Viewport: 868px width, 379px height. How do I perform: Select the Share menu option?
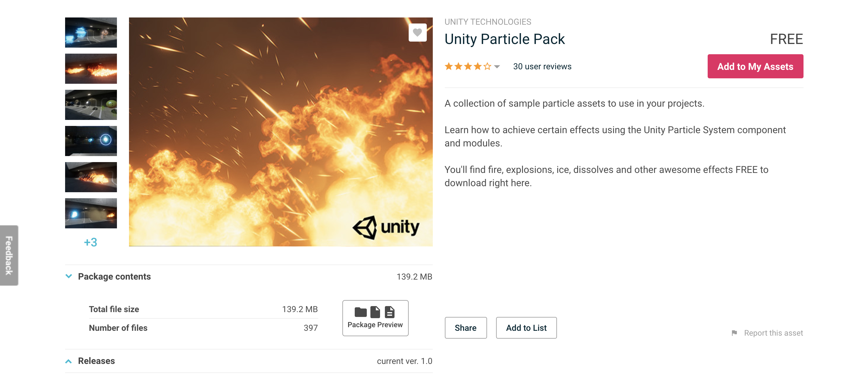pyautogui.click(x=465, y=327)
